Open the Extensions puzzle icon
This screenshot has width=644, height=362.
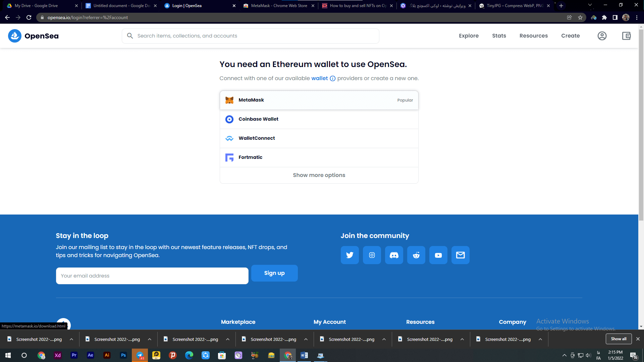[604, 17]
